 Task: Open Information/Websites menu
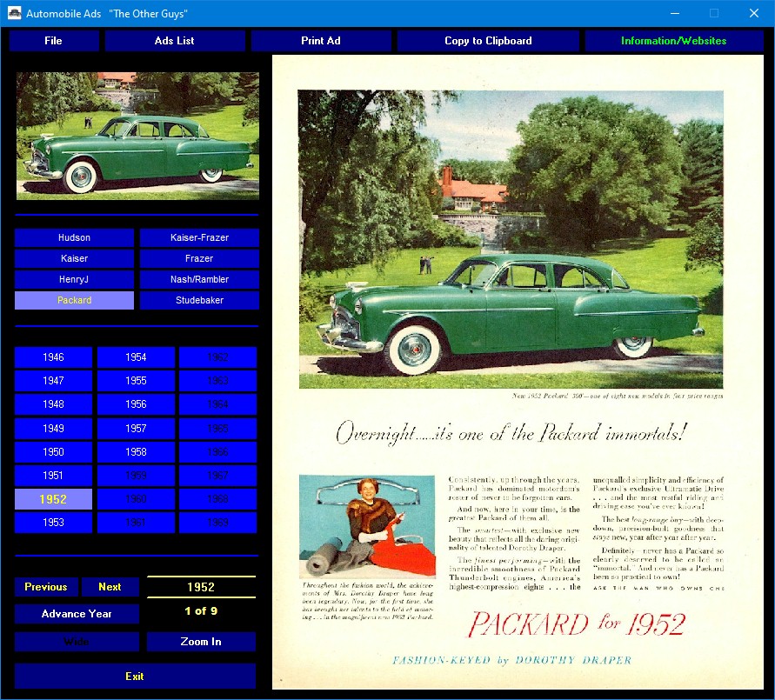pyautogui.click(x=674, y=41)
